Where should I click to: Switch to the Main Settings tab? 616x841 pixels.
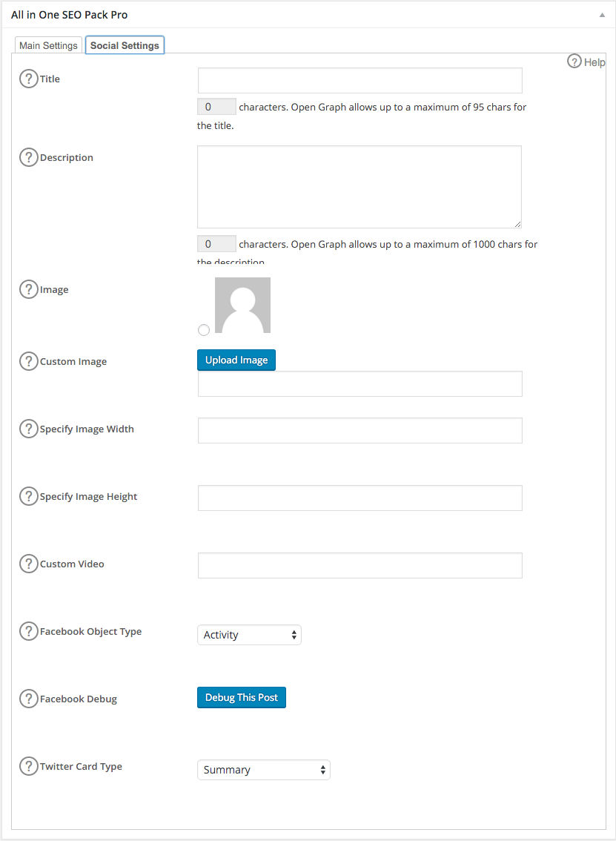tap(48, 45)
